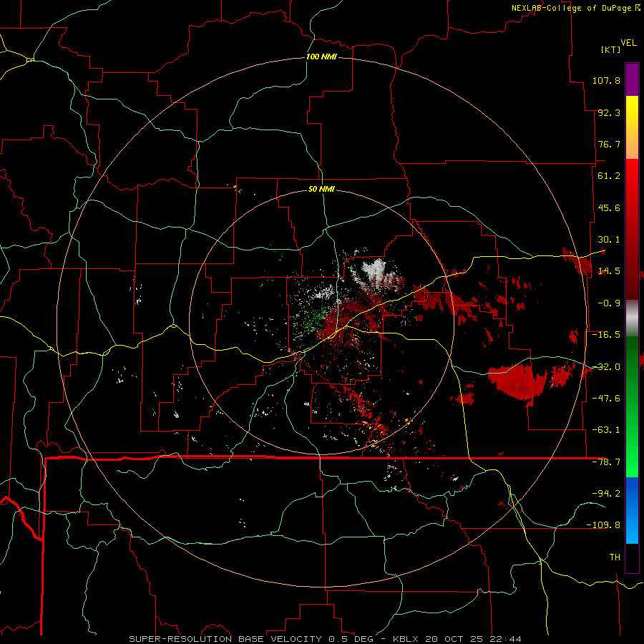Click the yellow-orange segment of color bar

click(x=632, y=127)
